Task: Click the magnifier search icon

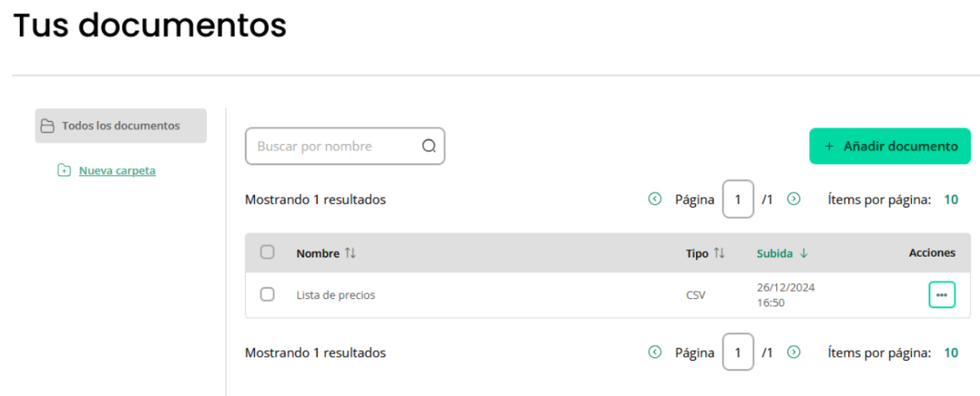Action: [x=429, y=146]
